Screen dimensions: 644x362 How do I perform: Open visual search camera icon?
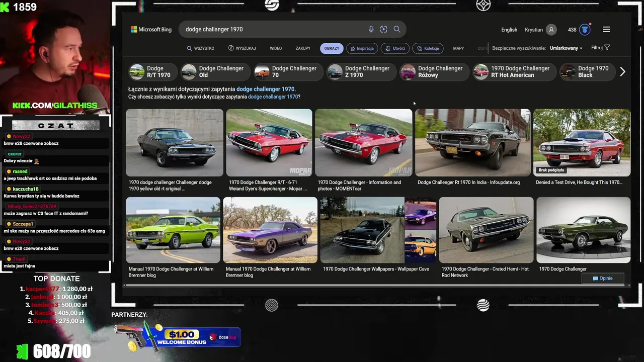click(384, 29)
